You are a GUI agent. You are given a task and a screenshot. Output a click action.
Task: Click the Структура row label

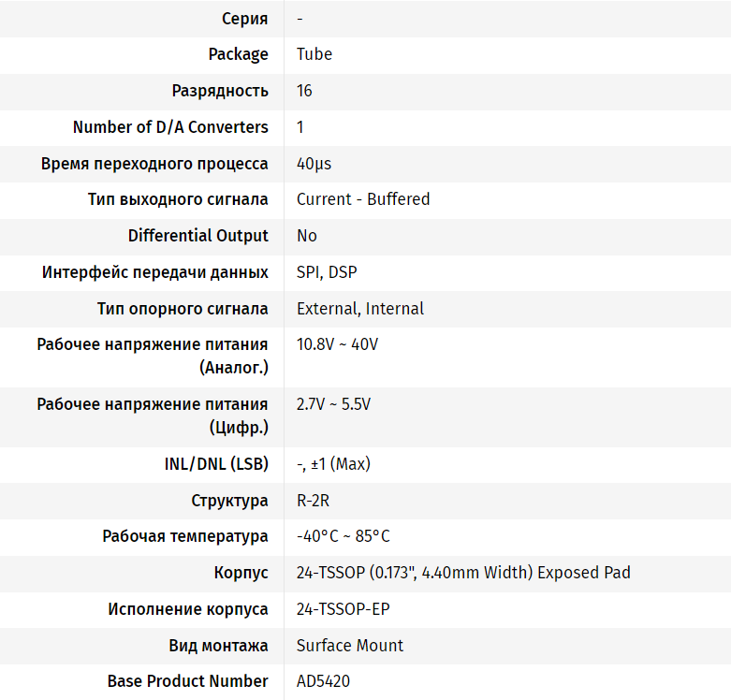click(x=229, y=501)
